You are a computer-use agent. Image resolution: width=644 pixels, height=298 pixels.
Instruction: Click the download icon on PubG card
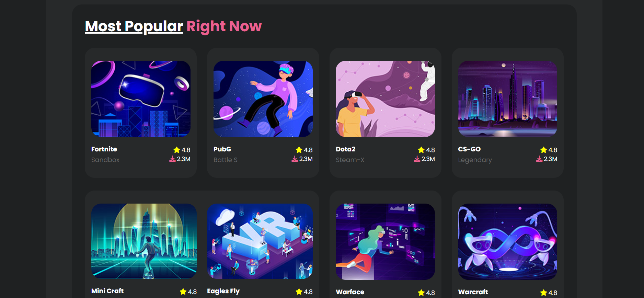click(295, 159)
